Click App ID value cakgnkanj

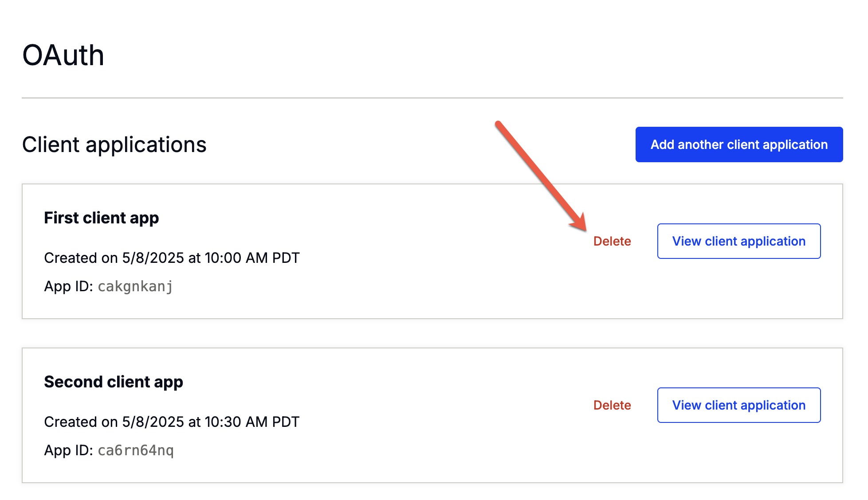(x=135, y=287)
